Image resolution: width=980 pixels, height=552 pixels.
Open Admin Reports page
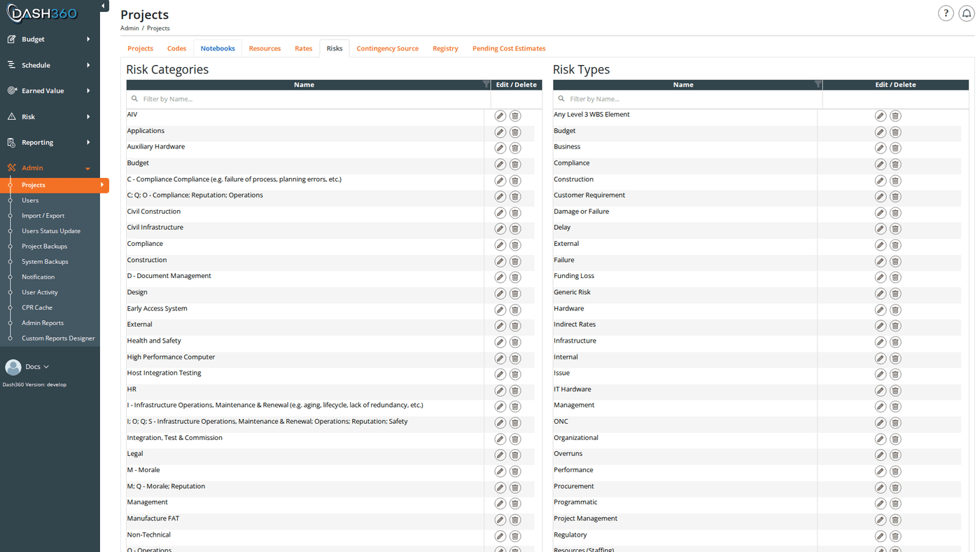click(43, 323)
